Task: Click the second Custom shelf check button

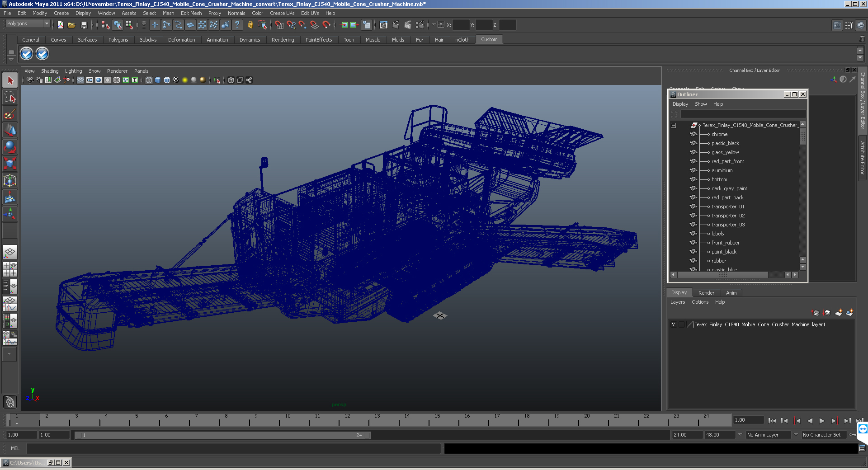Action: (x=42, y=54)
